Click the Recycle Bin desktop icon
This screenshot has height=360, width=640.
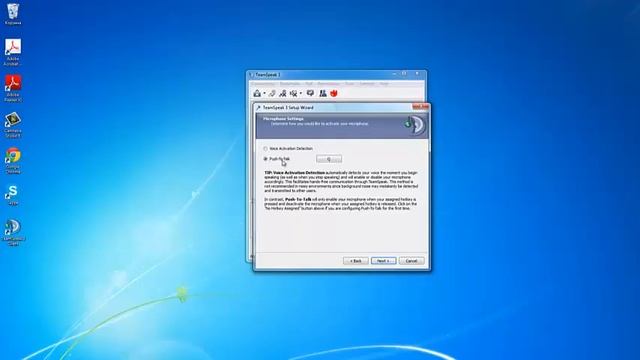13,14
